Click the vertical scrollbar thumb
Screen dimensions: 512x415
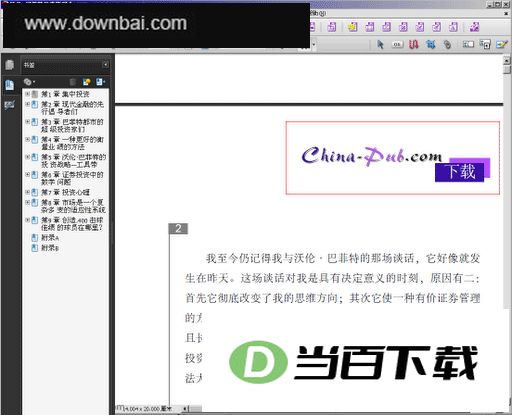point(507,70)
